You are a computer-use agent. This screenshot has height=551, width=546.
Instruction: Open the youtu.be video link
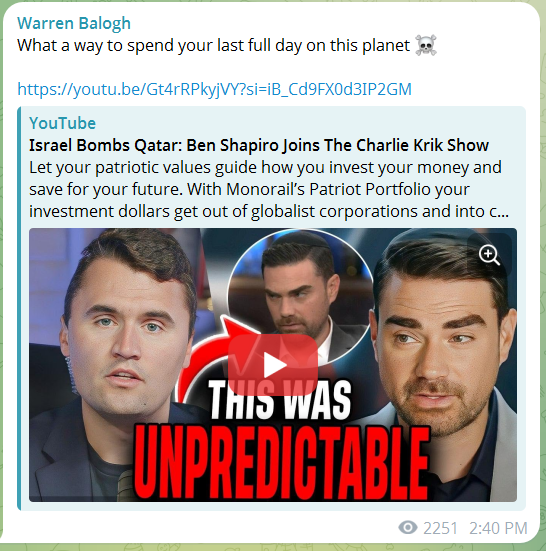click(x=214, y=89)
